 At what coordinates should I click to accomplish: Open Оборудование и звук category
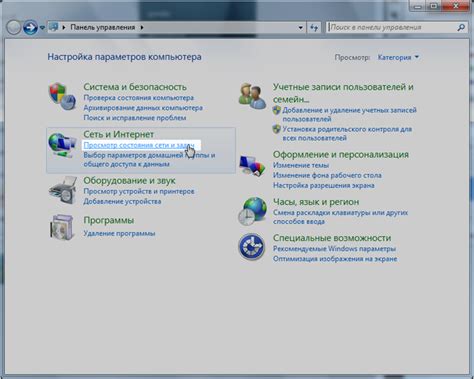tap(129, 180)
